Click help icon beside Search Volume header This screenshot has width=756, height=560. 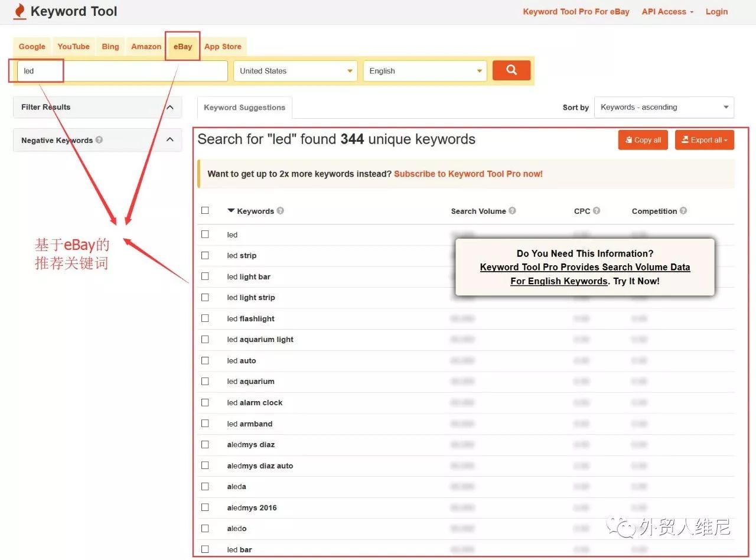(513, 211)
